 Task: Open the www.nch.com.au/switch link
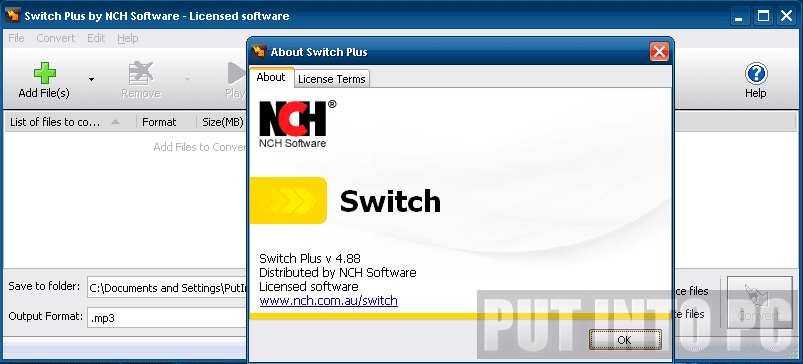328,301
